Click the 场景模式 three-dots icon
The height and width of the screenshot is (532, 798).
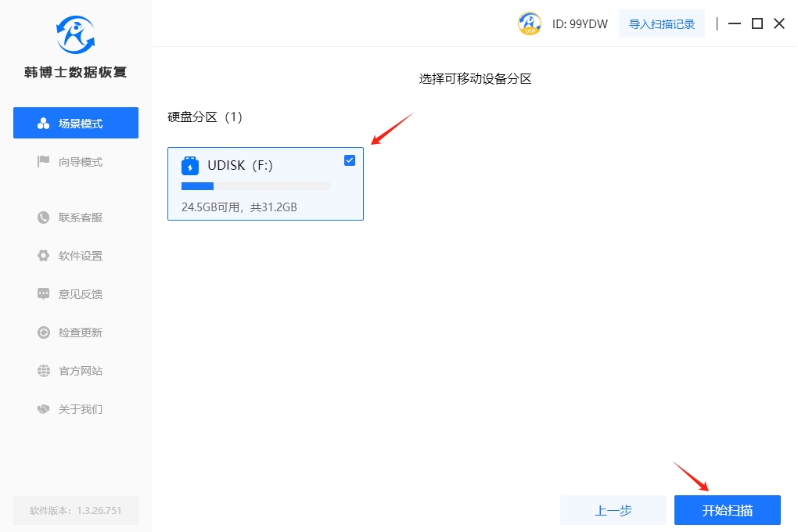point(44,124)
